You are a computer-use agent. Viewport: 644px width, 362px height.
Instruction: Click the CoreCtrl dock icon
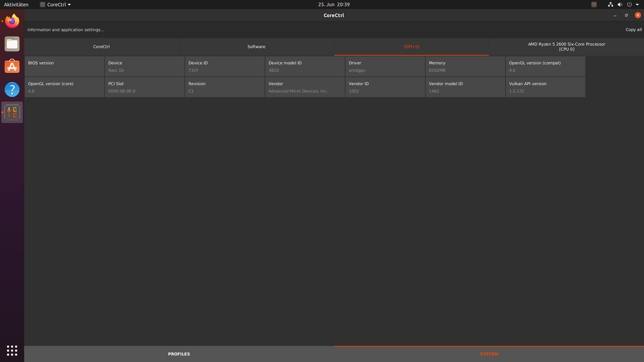pyautogui.click(x=12, y=112)
